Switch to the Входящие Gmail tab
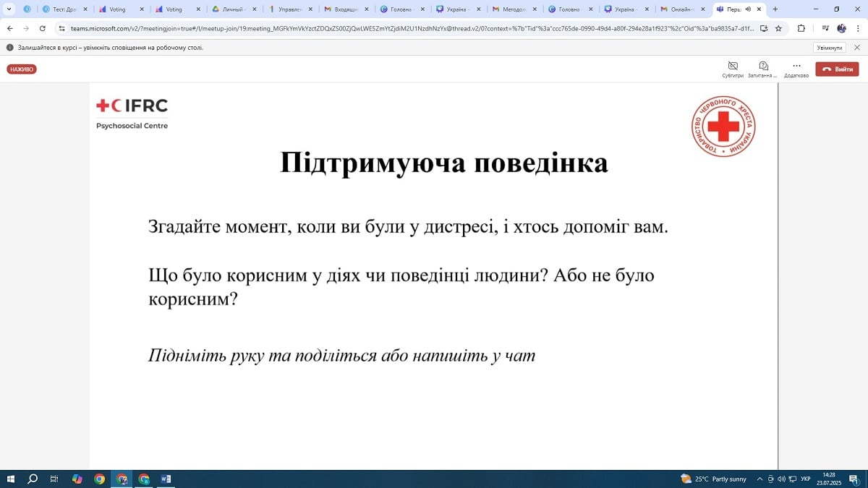 [x=344, y=9]
